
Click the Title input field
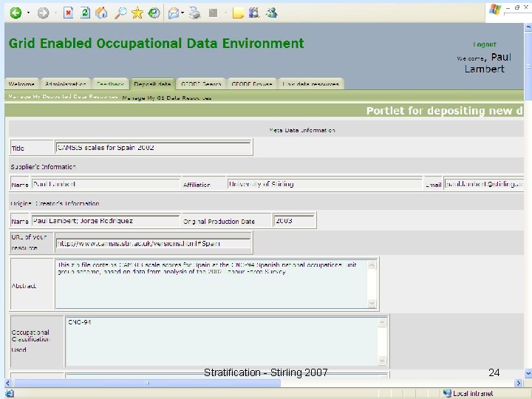tap(154, 148)
